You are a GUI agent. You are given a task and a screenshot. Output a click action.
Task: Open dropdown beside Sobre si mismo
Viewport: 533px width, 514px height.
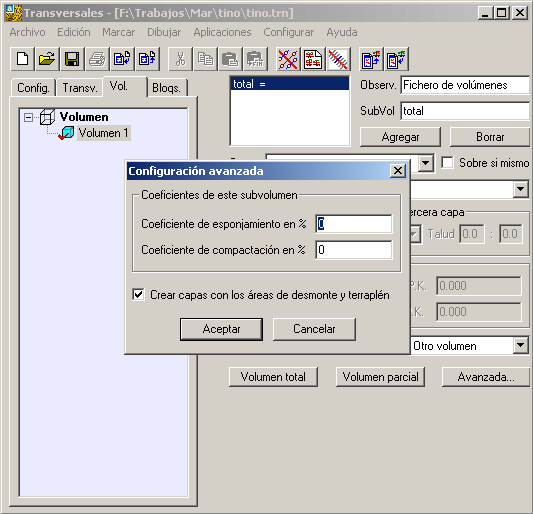(425, 163)
